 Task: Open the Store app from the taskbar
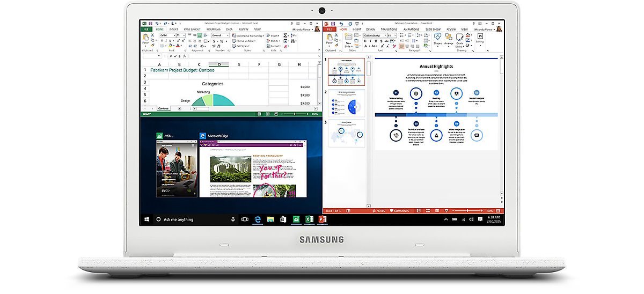click(x=283, y=219)
